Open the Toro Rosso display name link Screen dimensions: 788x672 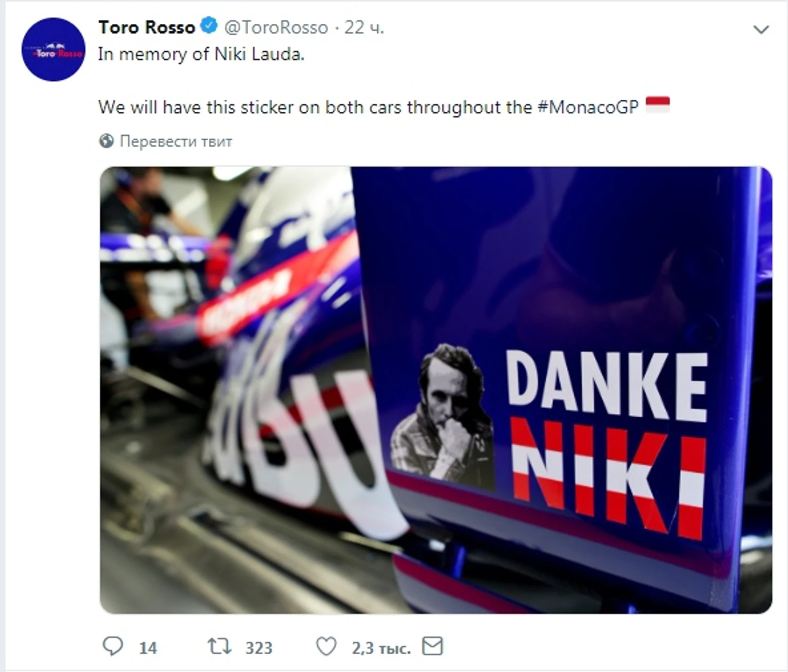point(146,27)
